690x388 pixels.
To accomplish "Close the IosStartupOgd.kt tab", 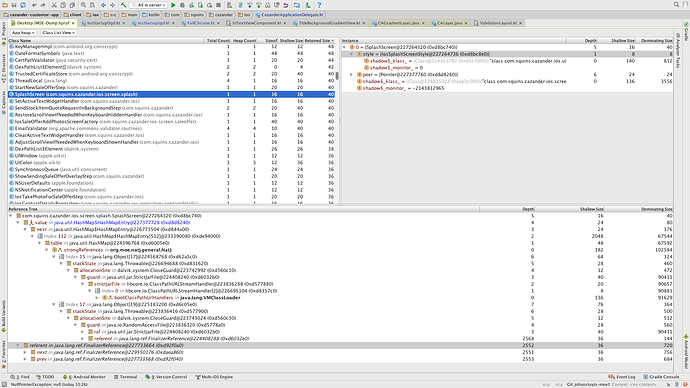I will pos(124,23).
